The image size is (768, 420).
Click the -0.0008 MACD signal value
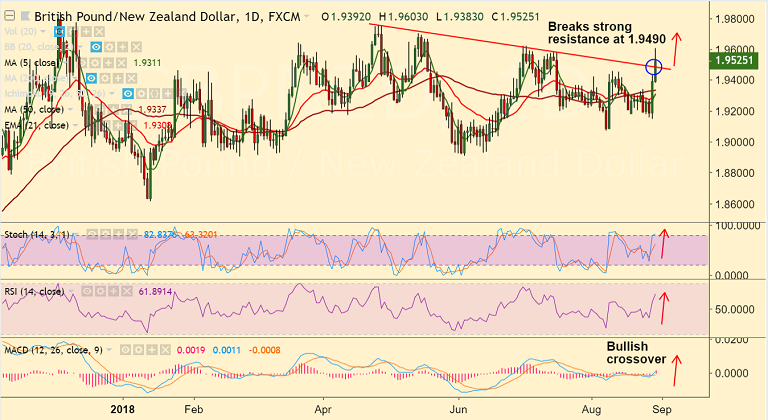[x=264, y=350]
